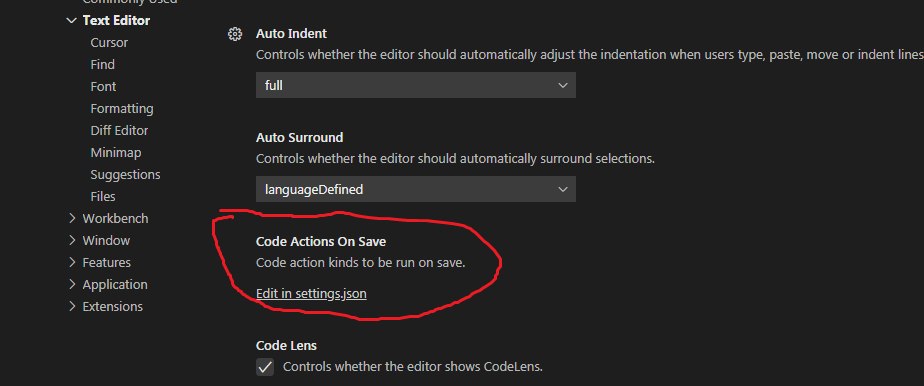Expand the Application settings section
This screenshot has width=924, height=386.
click(72, 284)
